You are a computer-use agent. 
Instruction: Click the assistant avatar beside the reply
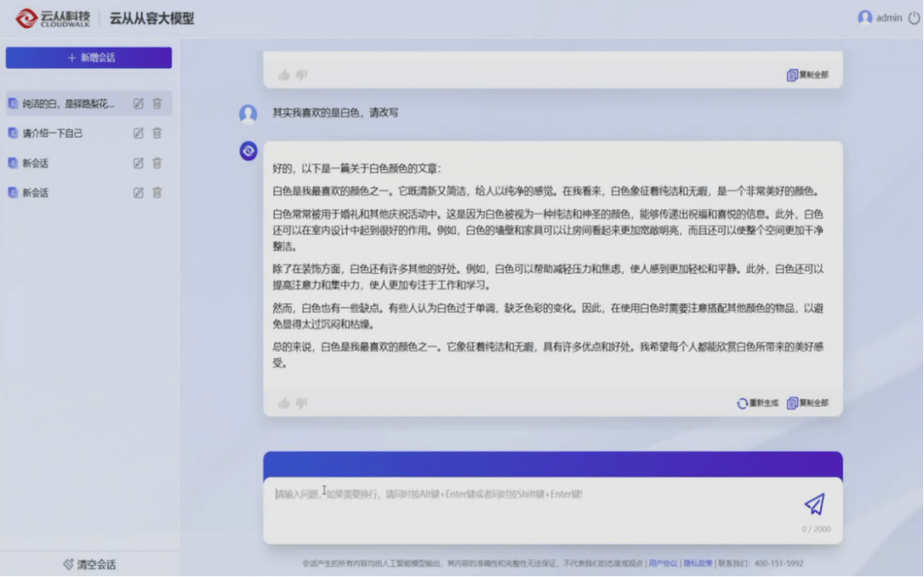248,151
